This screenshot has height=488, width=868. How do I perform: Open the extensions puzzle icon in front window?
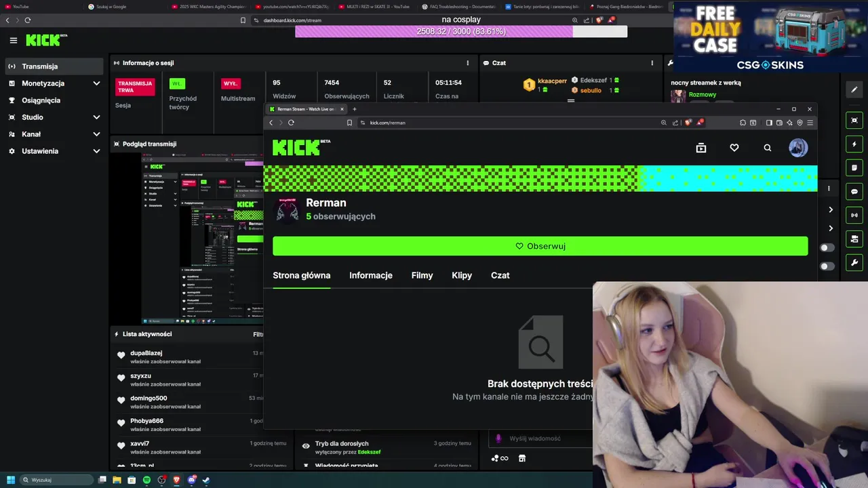(743, 123)
